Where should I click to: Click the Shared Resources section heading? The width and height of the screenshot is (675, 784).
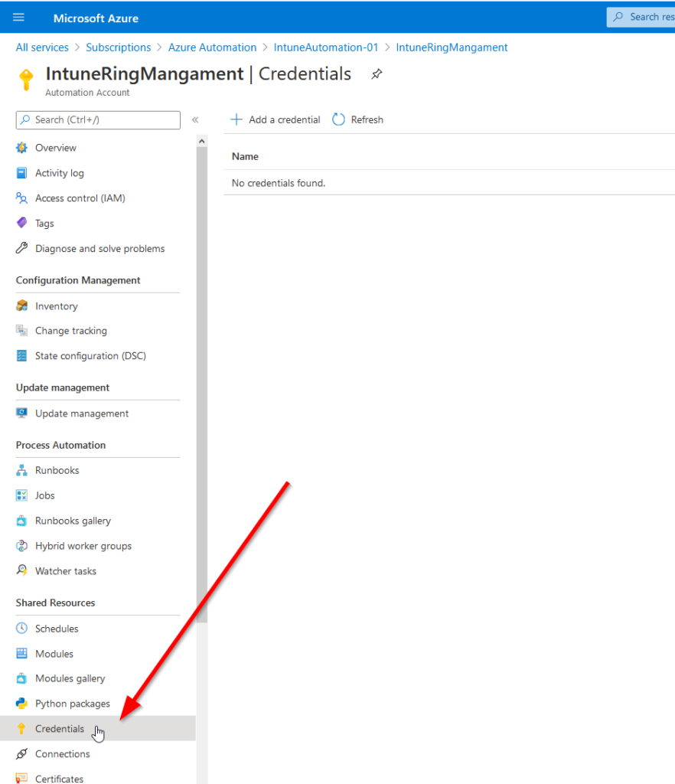point(55,603)
